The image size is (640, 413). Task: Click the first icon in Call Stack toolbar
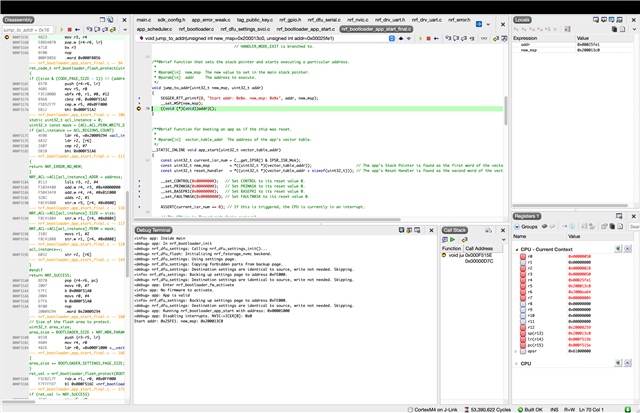tap(445, 240)
